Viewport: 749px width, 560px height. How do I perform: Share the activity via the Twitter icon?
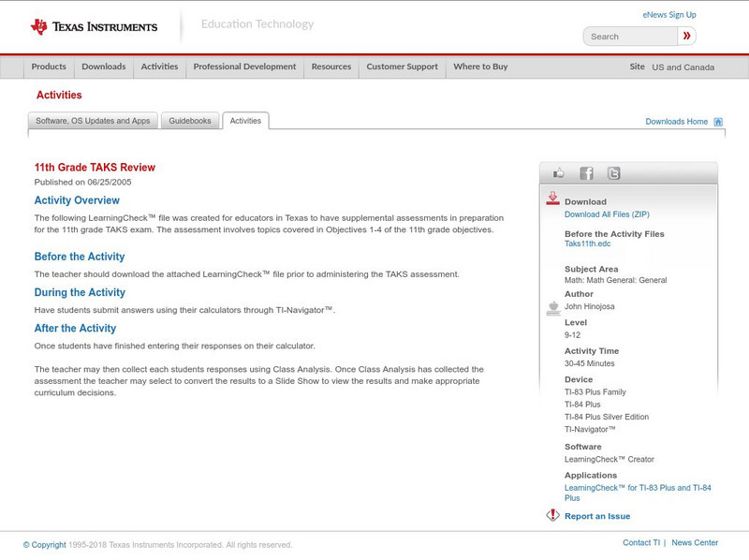click(614, 173)
